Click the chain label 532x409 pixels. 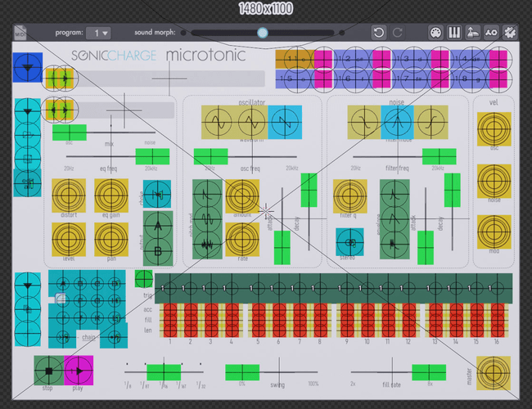coord(88,337)
